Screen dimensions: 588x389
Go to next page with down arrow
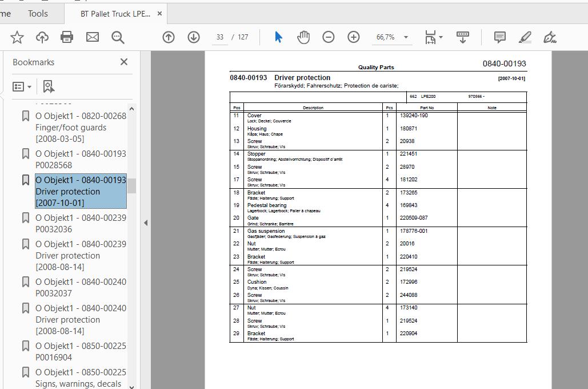tap(194, 37)
